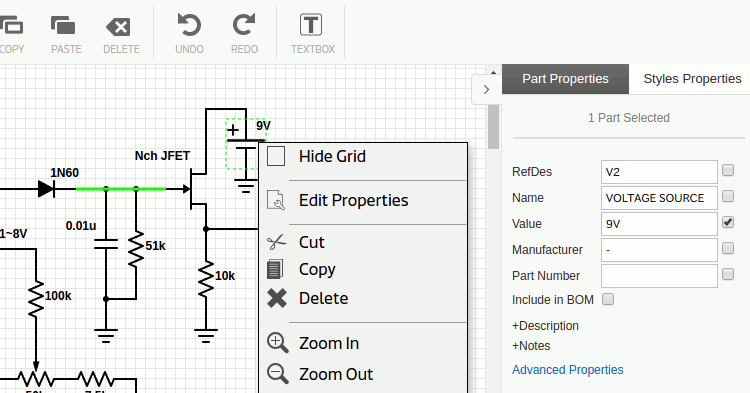The width and height of the screenshot is (750, 393).
Task: Click the RefDes input field
Action: [659, 172]
